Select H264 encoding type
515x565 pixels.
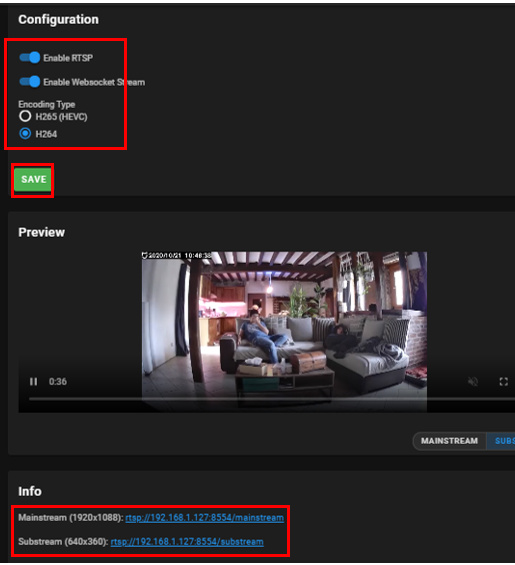[x=25, y=134]
